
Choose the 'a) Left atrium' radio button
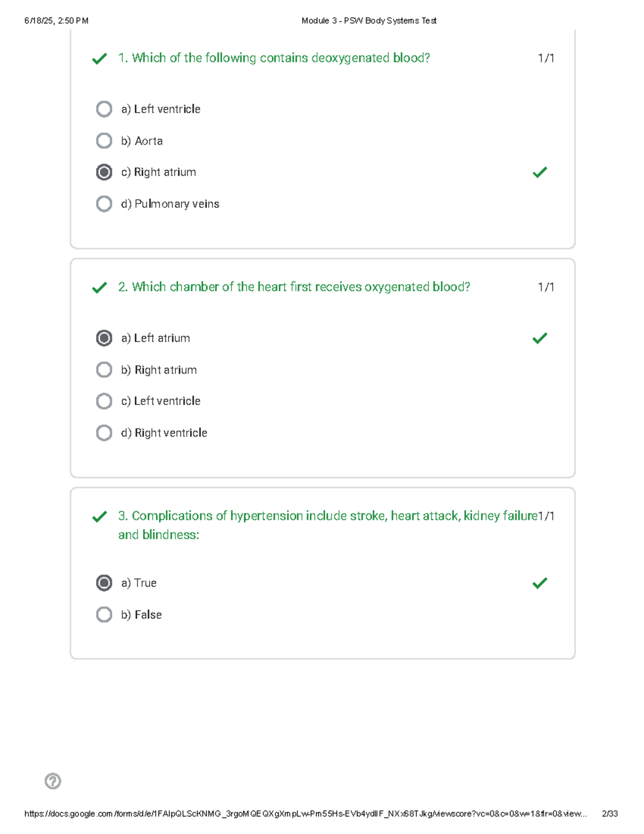(104, 338)
